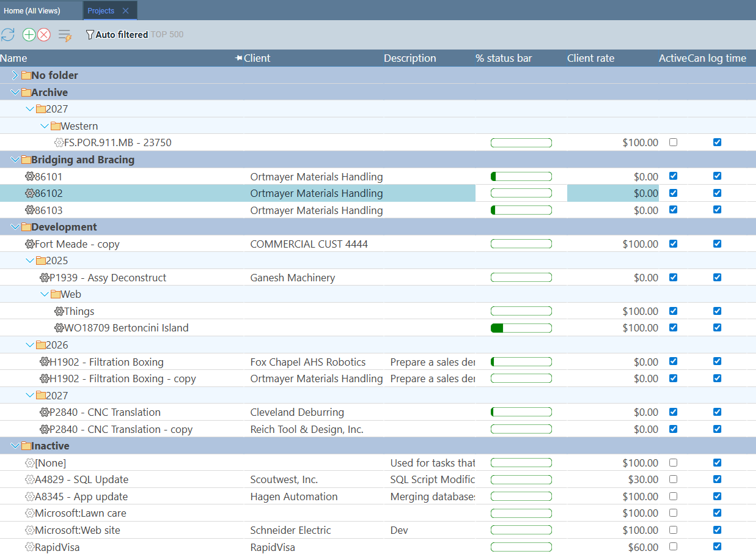This screenshot has height=554, width=756.
Task: Check Active for Microsoft:Web site row
Action: click(x=673, y=530)
